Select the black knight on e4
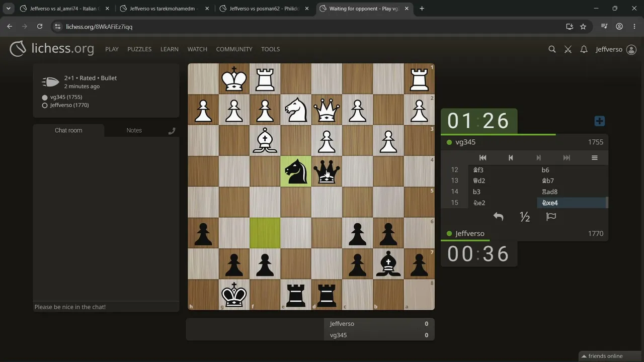Screen dimensions: 644x362 pos(296,171)
